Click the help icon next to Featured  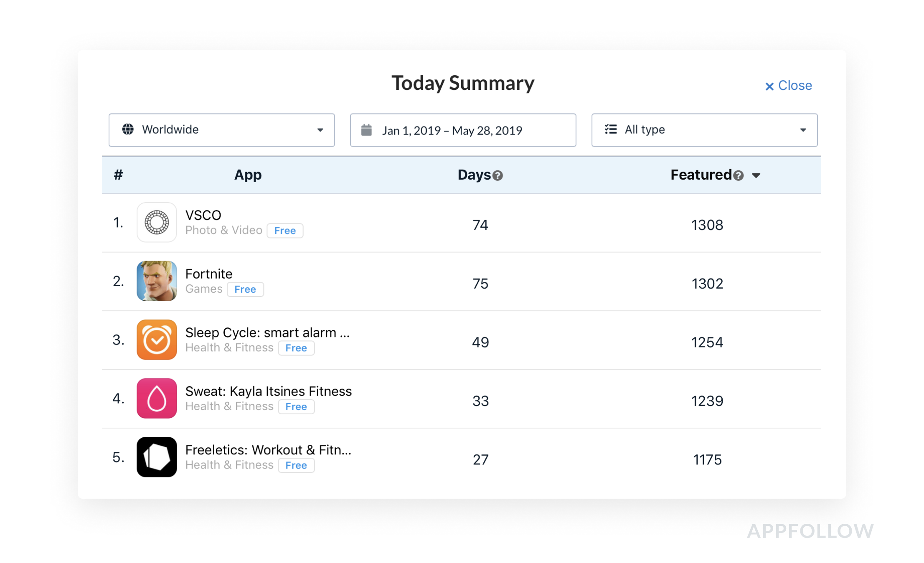point(738,175)
